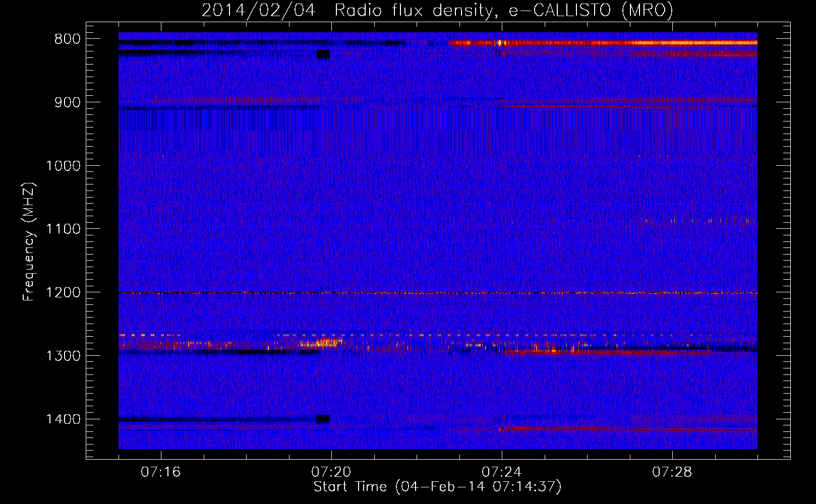Click the 1000 frequency tick label
The image size is (816, 504).
coord(63,166)
